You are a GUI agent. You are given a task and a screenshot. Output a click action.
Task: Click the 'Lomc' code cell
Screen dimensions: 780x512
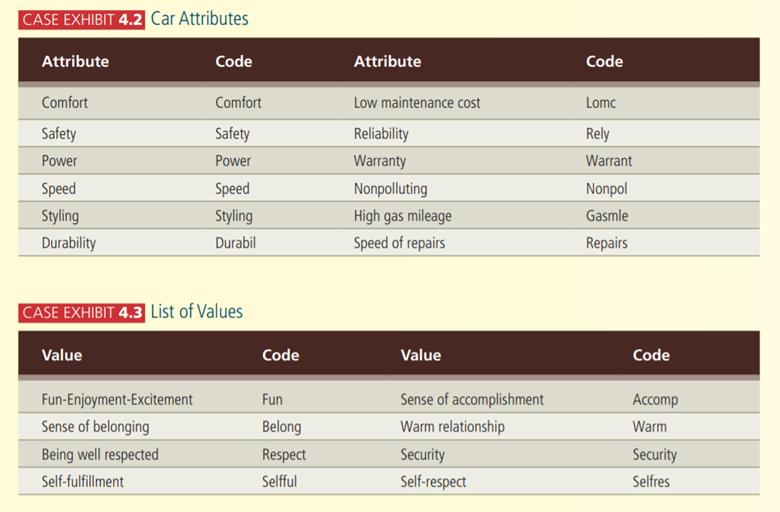point(601,102)
